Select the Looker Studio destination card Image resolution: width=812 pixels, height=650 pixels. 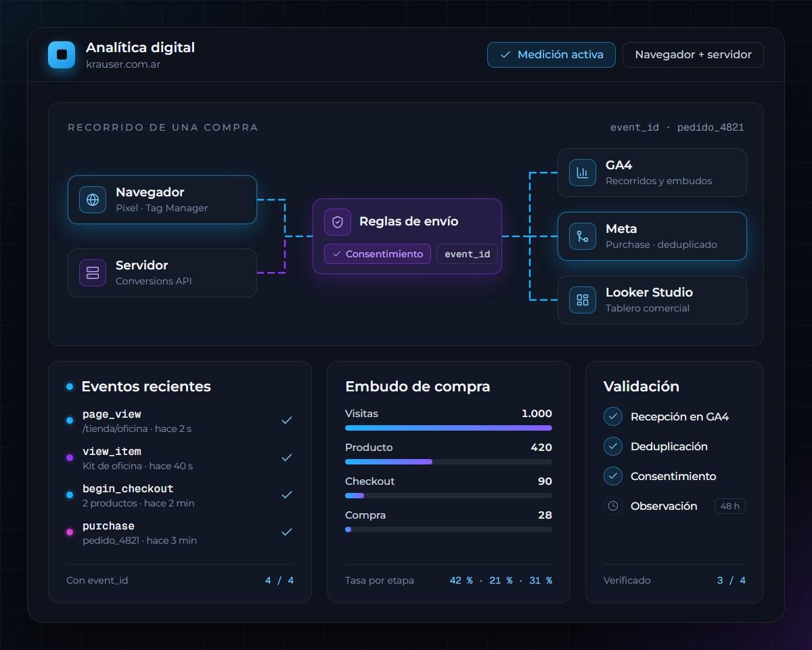[652, 300]
